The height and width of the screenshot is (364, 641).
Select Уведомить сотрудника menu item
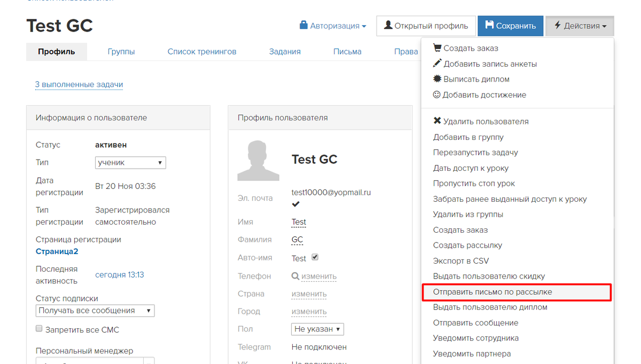(x=517, y=338)
